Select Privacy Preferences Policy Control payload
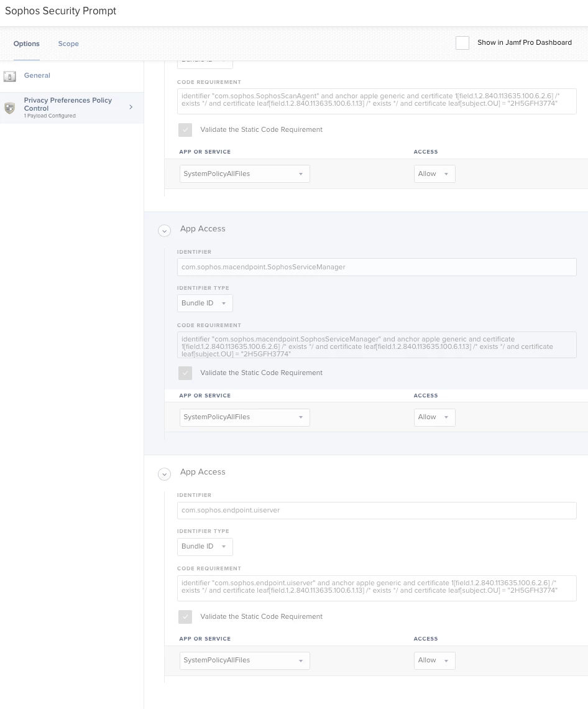The width and height of the screenshot is (588, 709). click(x=72, y=108)
